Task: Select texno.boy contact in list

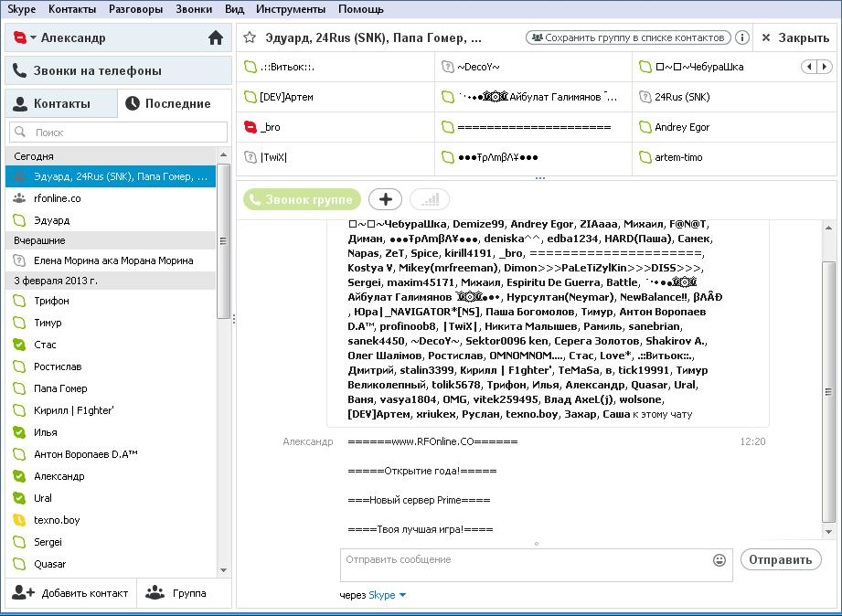Action: [x=111, y=520]
